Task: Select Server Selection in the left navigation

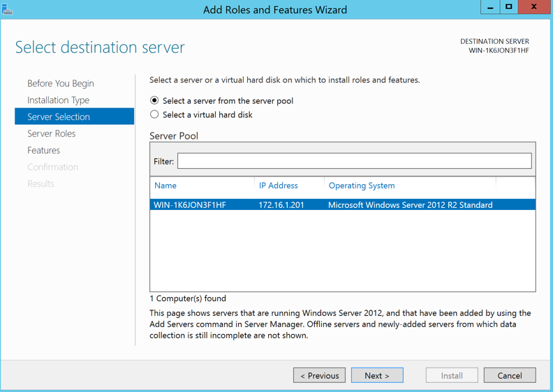Action: [x=59, y=116]
